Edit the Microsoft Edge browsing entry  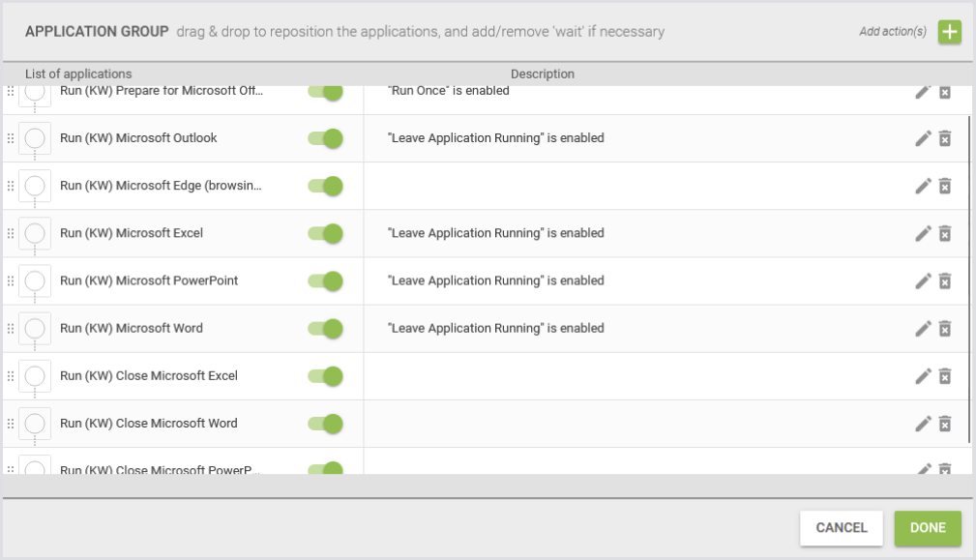(x=923, y=186)
